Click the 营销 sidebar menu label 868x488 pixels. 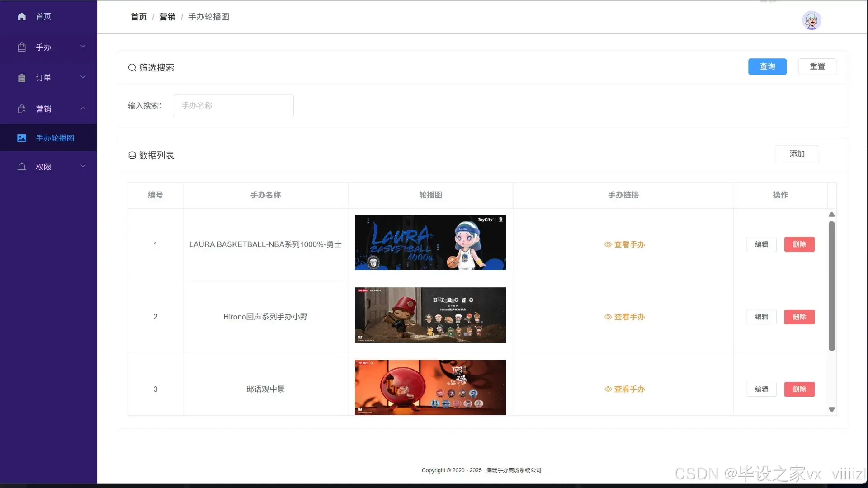(43, 109)
